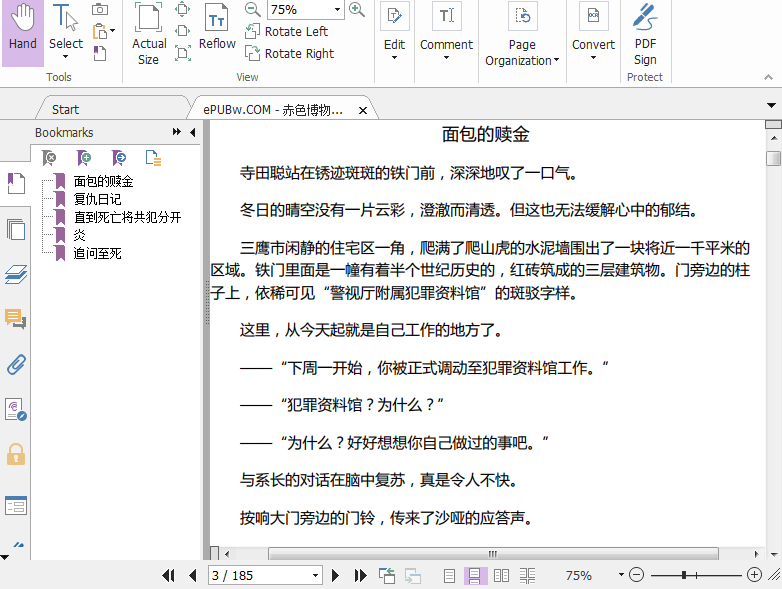Expand the Bookmarks panel wider
The width and height of the screenshot is (782, 589).
click(x=177, y=132)
